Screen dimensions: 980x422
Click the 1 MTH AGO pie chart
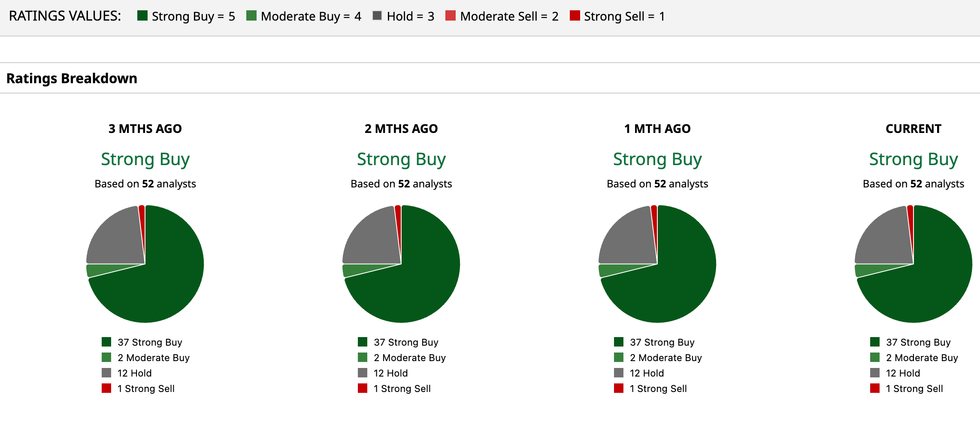click(x=657, y=264)
